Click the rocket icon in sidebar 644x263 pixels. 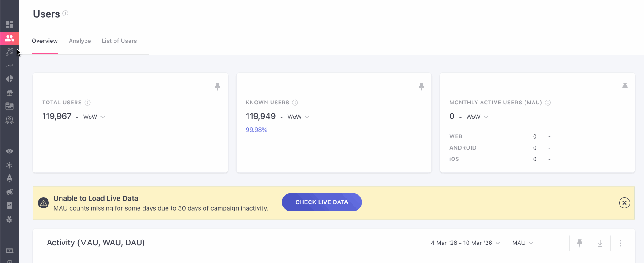[x=10, y=178]
